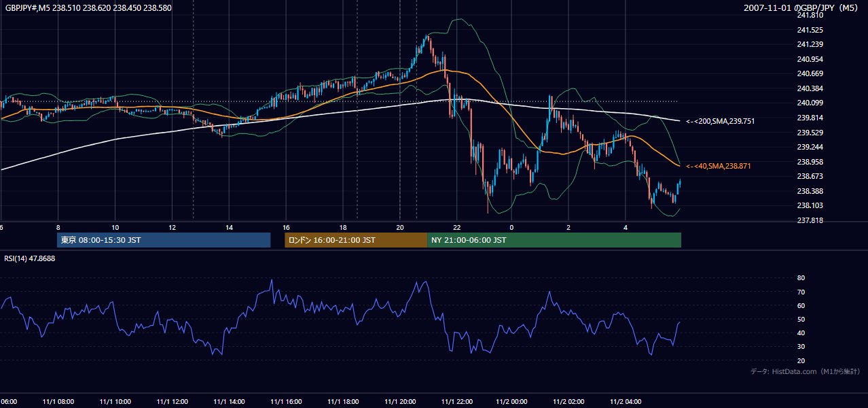
Task: Click price axis value 239.244
Action: (810, 147)
